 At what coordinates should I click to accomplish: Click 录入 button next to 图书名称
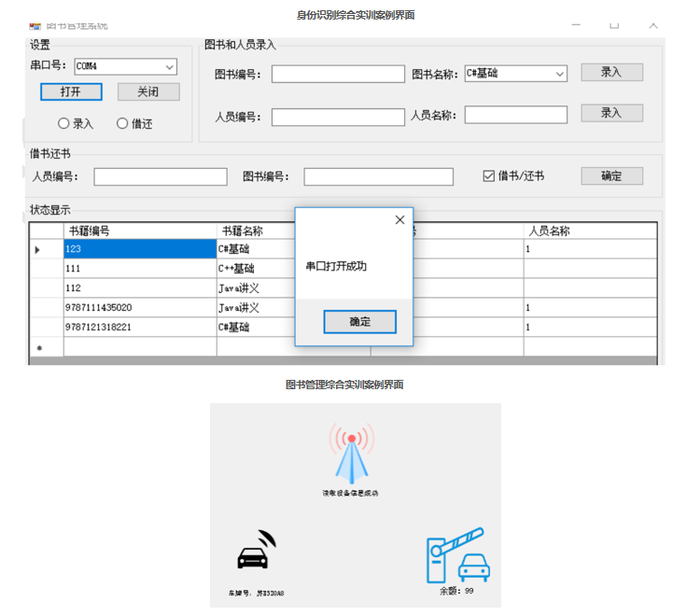pyautogui.click(x=611, y=73)
